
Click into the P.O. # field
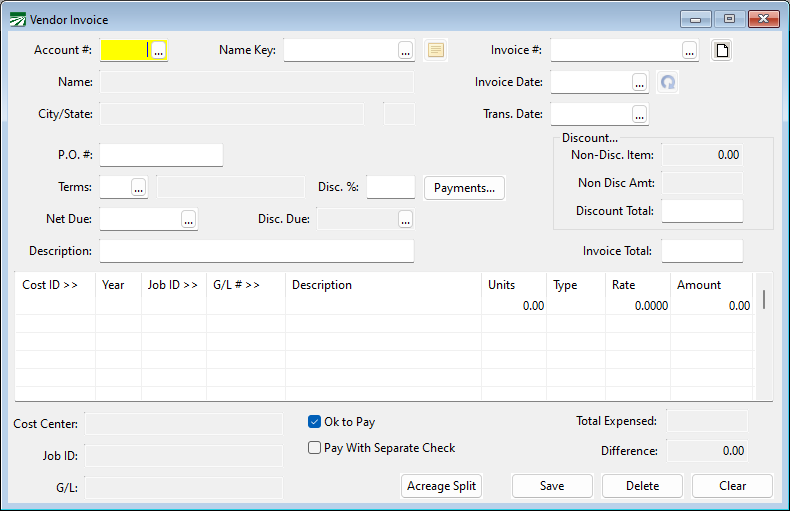pos(161,155)
